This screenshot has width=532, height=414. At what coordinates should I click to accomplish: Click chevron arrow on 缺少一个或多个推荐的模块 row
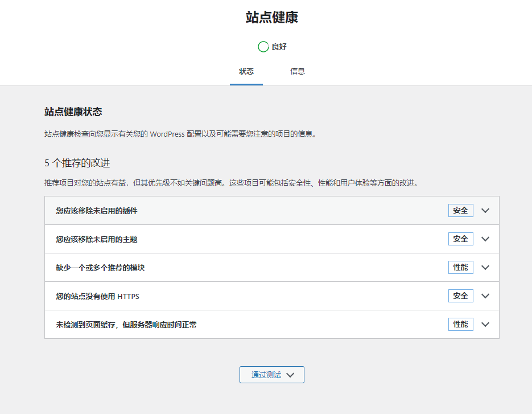pos(485,268)
